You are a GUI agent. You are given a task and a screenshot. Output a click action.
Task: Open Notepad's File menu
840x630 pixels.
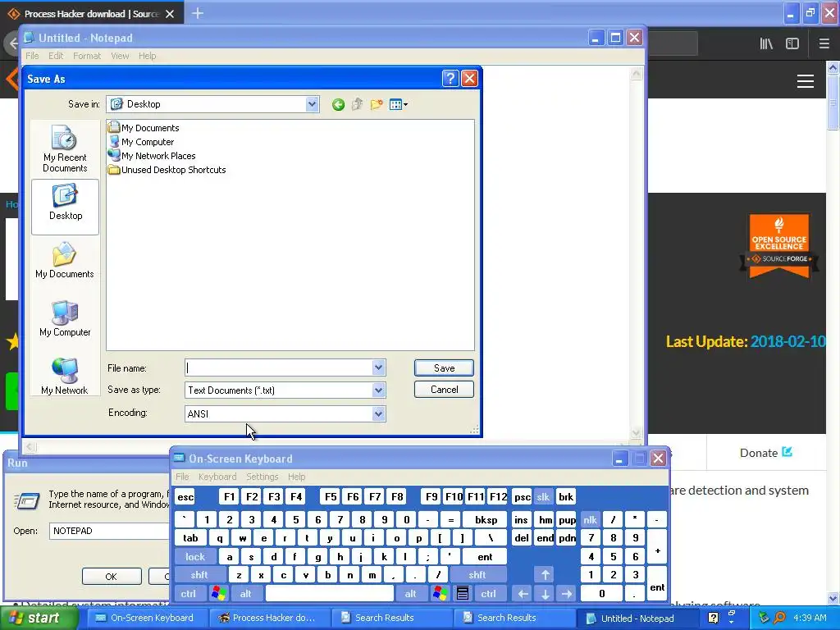[32, 56]
